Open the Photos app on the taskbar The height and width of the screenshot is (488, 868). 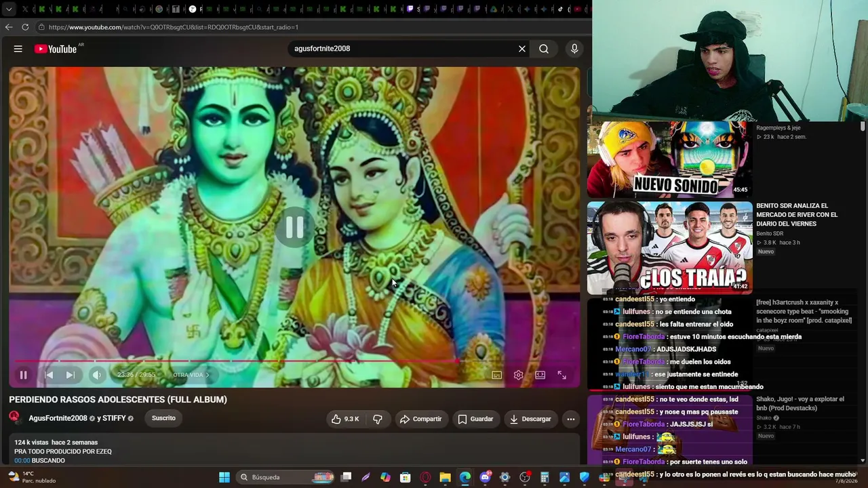pos(564,477)
